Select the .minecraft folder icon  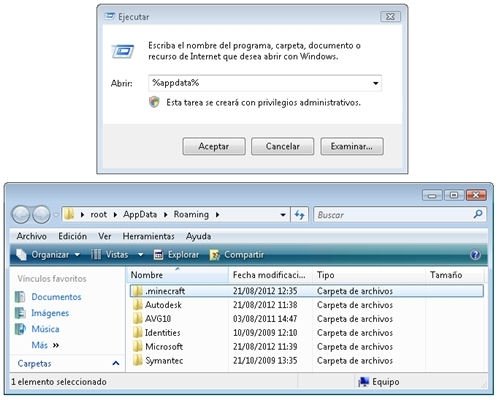(x=137, y=291)
